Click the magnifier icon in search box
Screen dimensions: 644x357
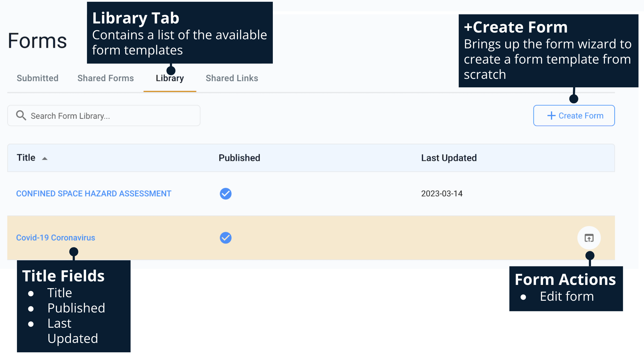click(x=21, y=115)
